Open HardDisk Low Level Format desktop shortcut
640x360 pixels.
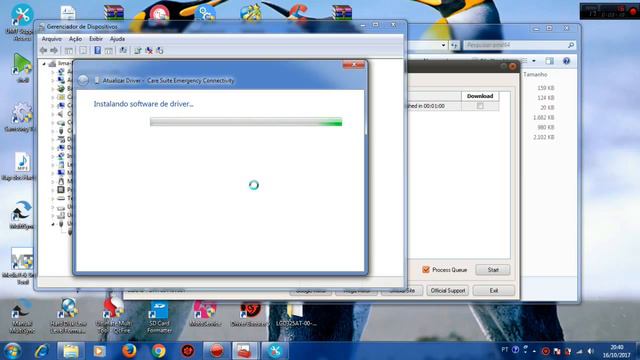68,316
